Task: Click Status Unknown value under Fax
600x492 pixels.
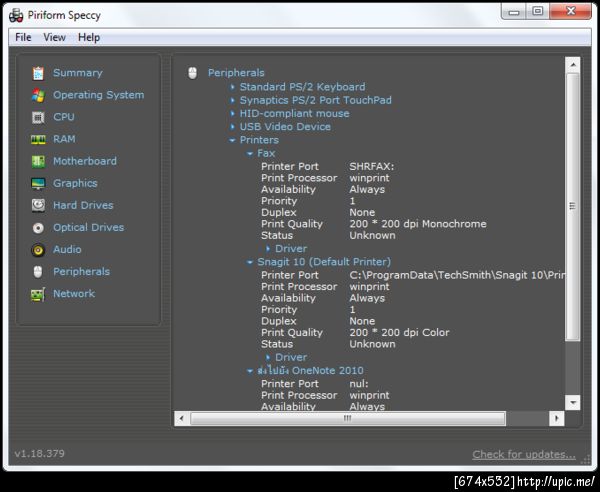Action: tap(372, 235)
